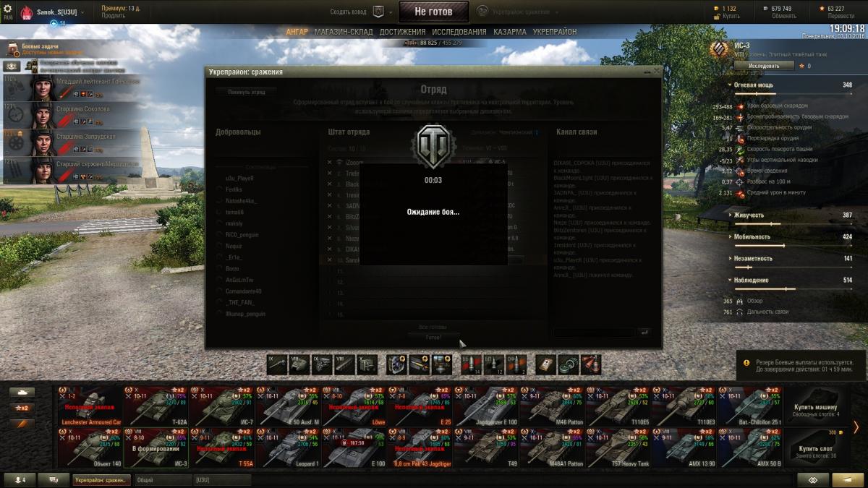Click the Канал связи message input field

[x=594, y=333]
